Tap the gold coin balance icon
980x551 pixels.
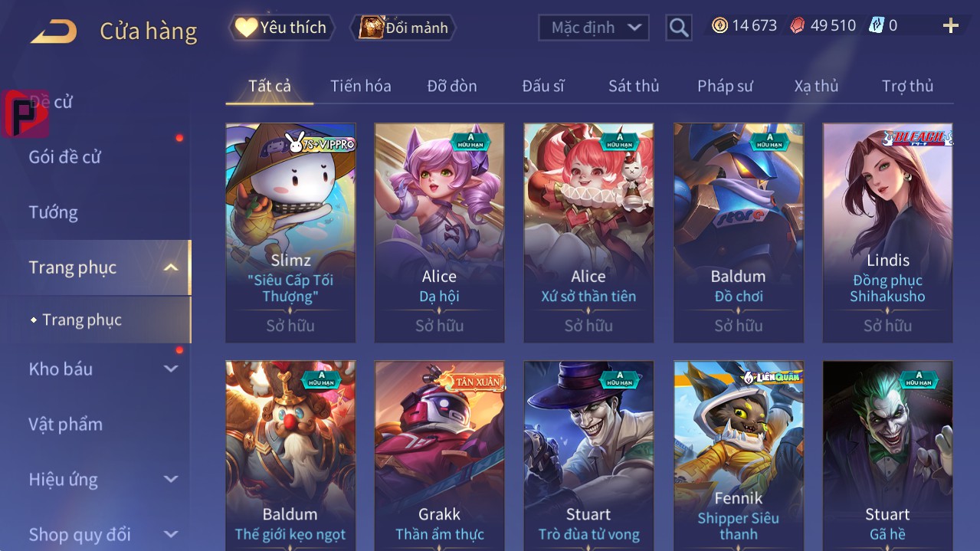point(719,26)
